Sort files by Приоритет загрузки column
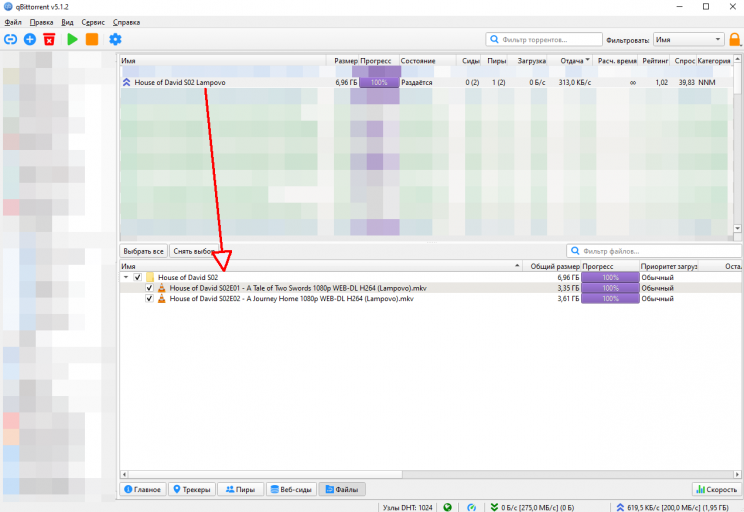Viewport: 744px width, 512px height. (669, 266)
